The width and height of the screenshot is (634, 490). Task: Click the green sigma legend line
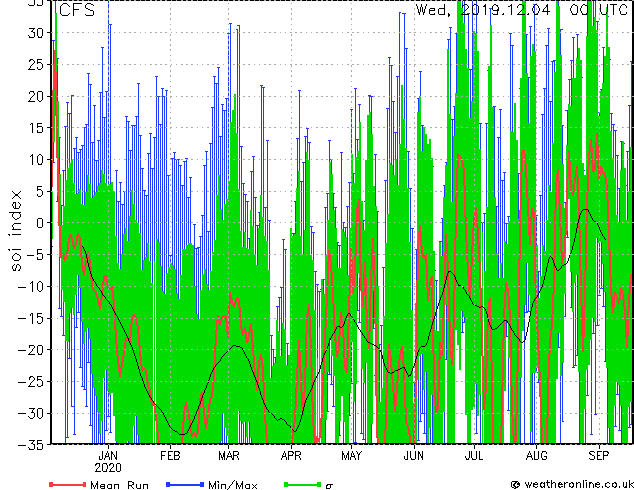[x=302, y=484]
